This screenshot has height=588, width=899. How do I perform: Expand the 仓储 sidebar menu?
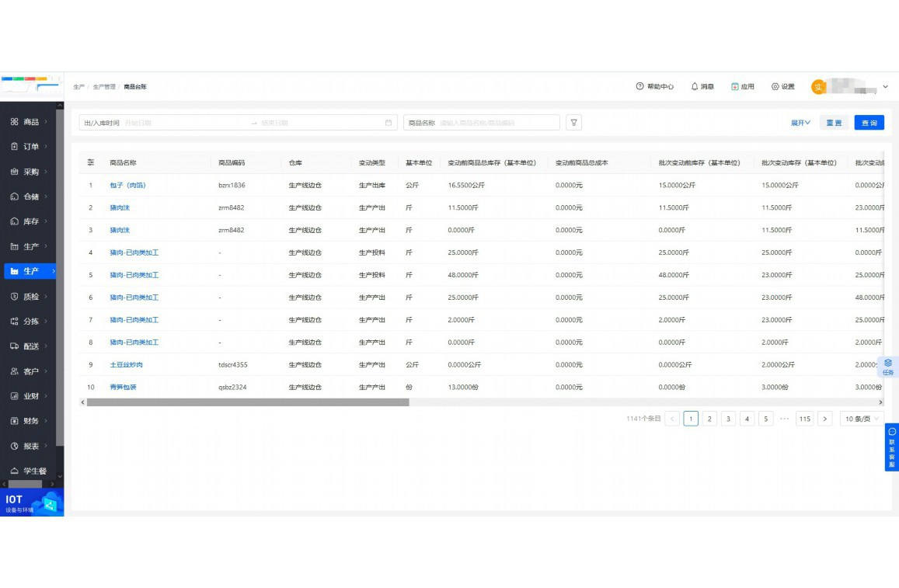tap(31, 197)
